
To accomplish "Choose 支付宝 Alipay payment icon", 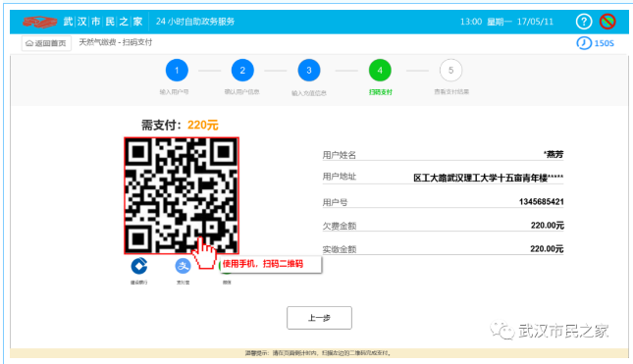I will pyautogui.click(x=183, y=266).
